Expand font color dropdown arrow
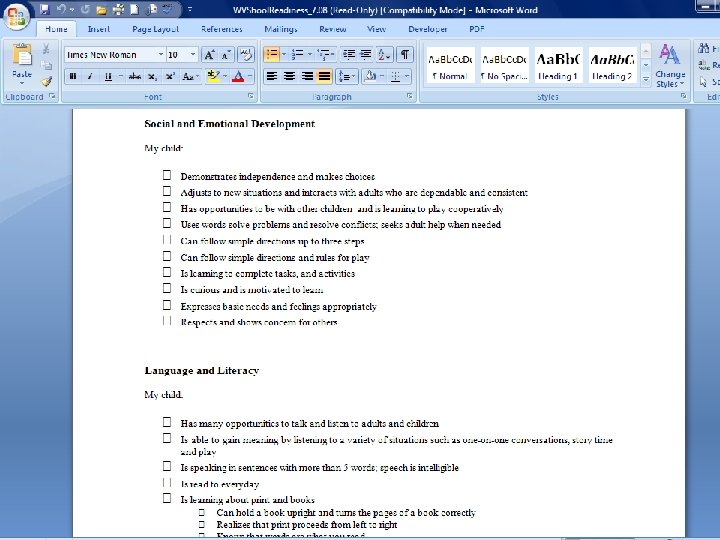The width and height of the screenshot is (720, 540). 250,76
